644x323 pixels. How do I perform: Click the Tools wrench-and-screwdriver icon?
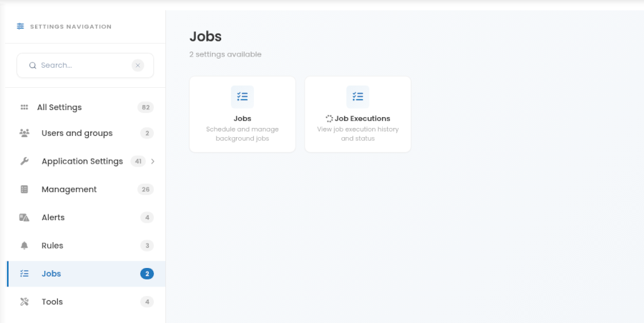[24, 302]
